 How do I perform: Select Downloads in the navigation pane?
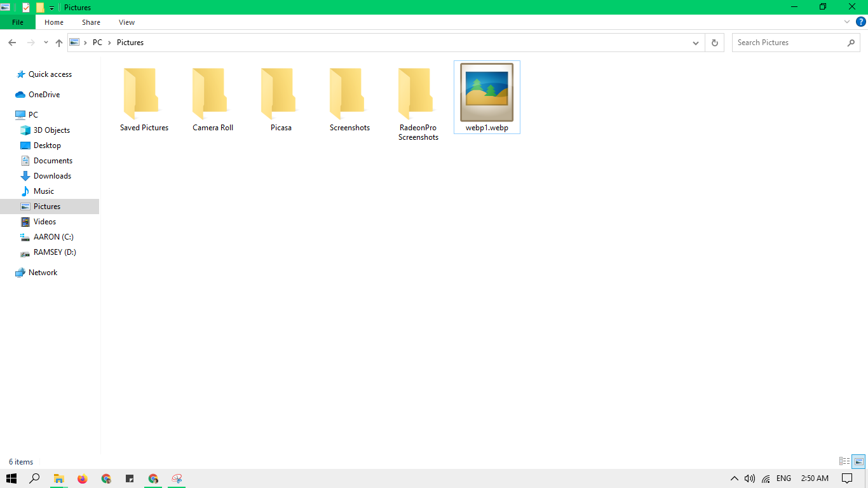pyautogui.click(x=52, y=176)
